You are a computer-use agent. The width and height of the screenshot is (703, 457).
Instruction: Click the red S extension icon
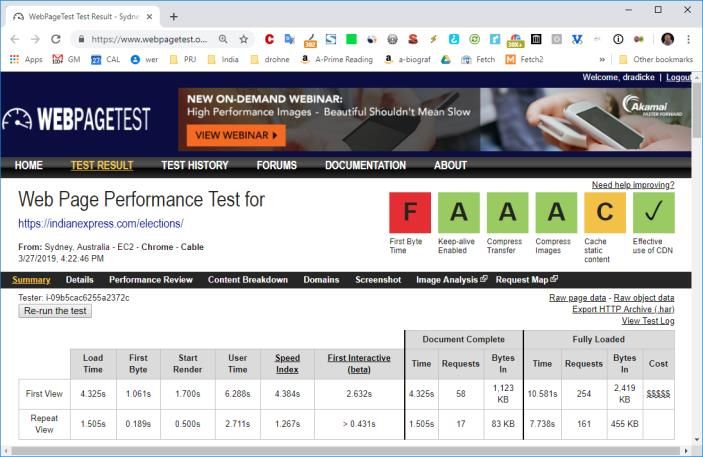413,39
